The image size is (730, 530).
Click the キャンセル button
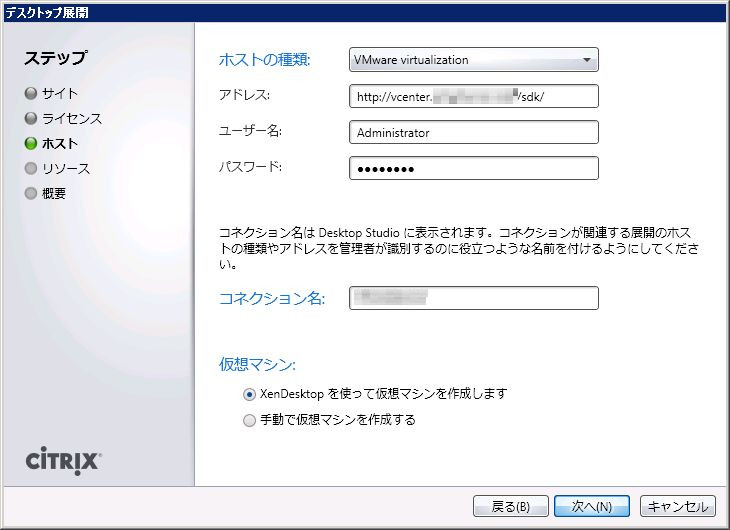tap(678, 506)
